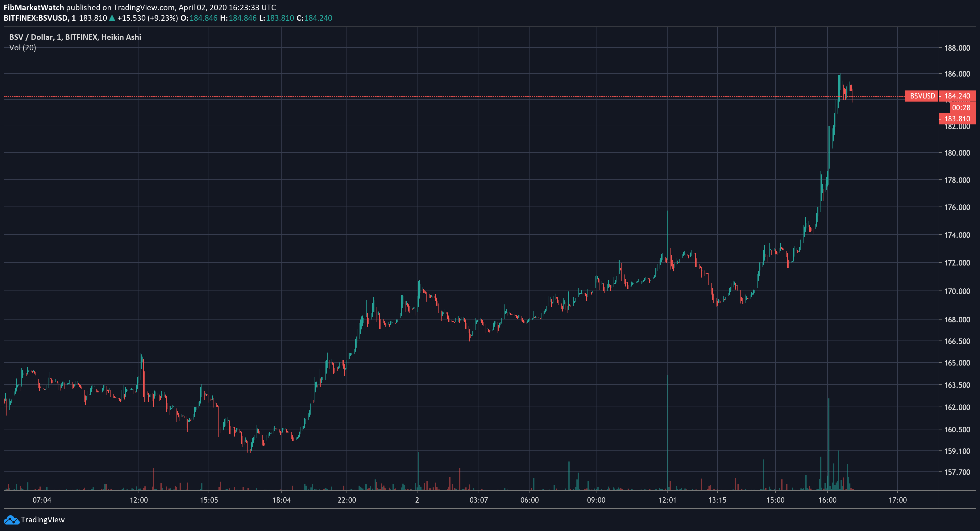980x531 pixels.
Task: Click the C:184.240 close value
Action: tap(314, 18)
